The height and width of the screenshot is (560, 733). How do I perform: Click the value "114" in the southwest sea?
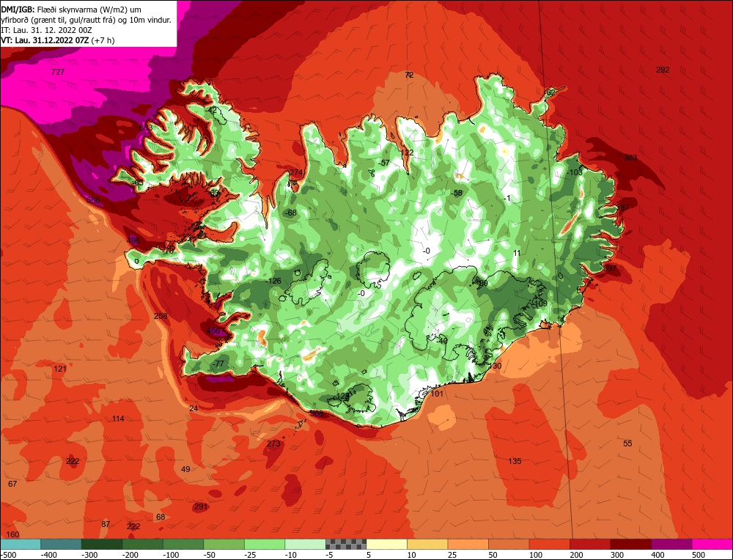pyautogui.click(x=118, y=419)
